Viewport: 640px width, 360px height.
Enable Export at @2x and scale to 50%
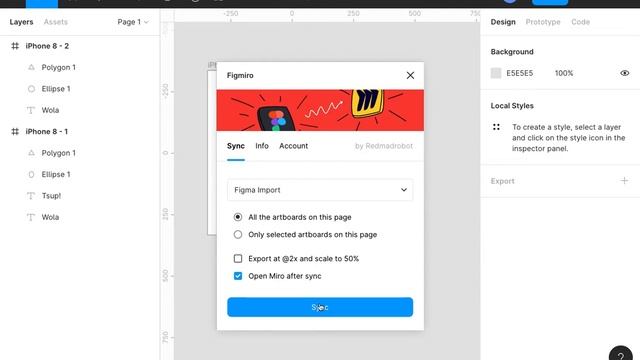pyautogui.click(x=238, y=258)
